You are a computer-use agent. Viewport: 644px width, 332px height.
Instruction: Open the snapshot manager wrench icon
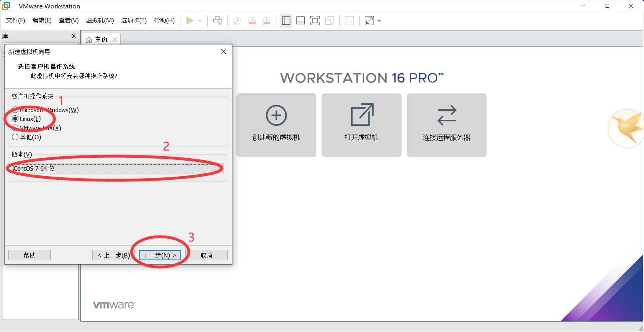coord(266,21)
